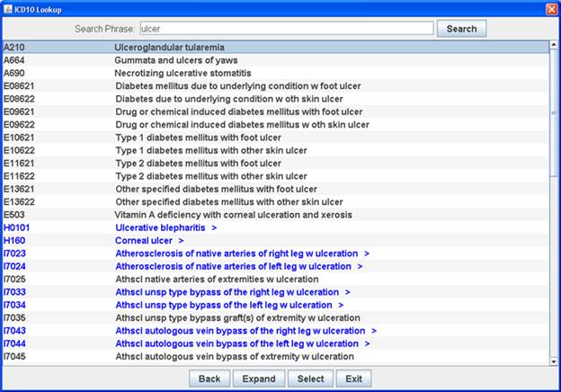Select code A664 Gummata and ulcers of yaws
Image resolution: width=561 pixels, height=392 pixels.
point(275,60)
